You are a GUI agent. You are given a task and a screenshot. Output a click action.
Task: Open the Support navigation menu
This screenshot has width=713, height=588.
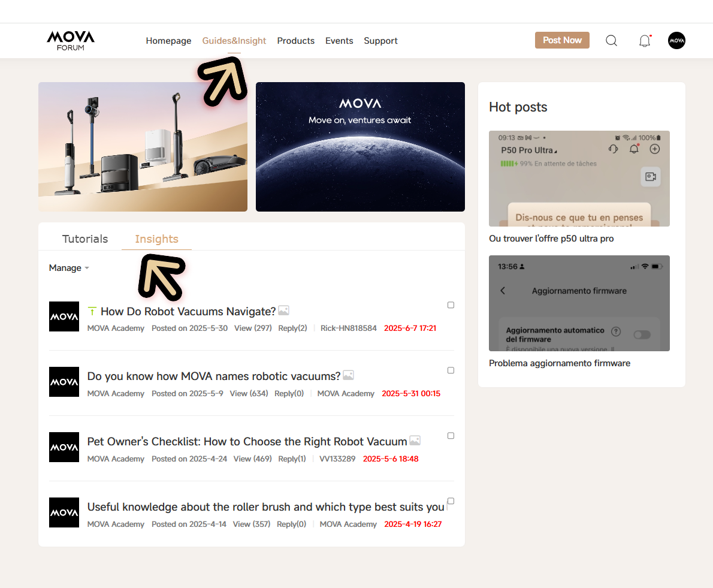point(380,41)
